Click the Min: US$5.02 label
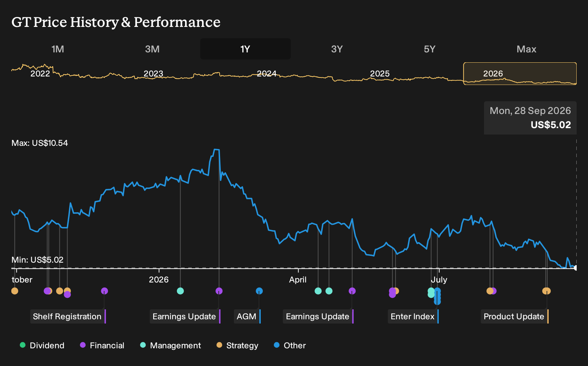The width and height of the screenshot is (588, 366). [x=38, y=260]
